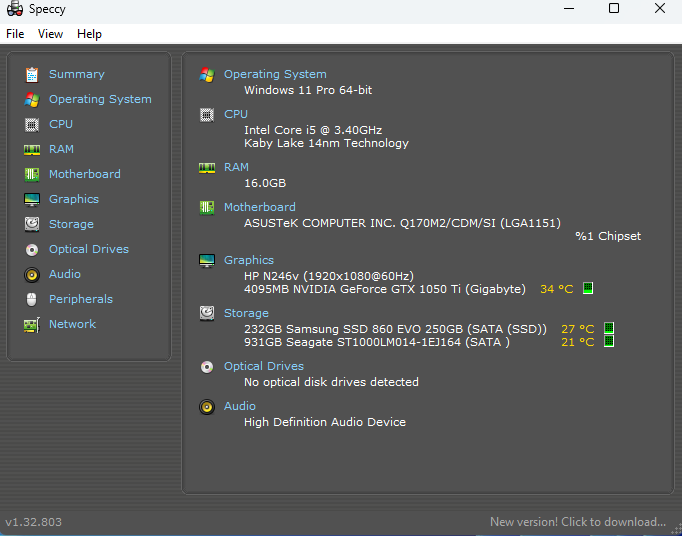
Task: Switch to the CPU sidebar section
Action: click(x=61, y=124)
